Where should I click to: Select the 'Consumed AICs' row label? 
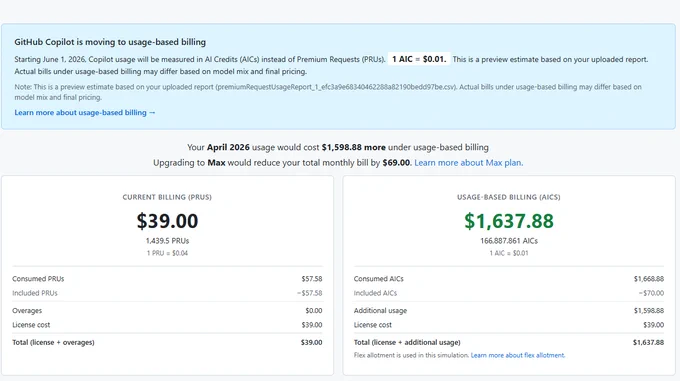point(379,279)
